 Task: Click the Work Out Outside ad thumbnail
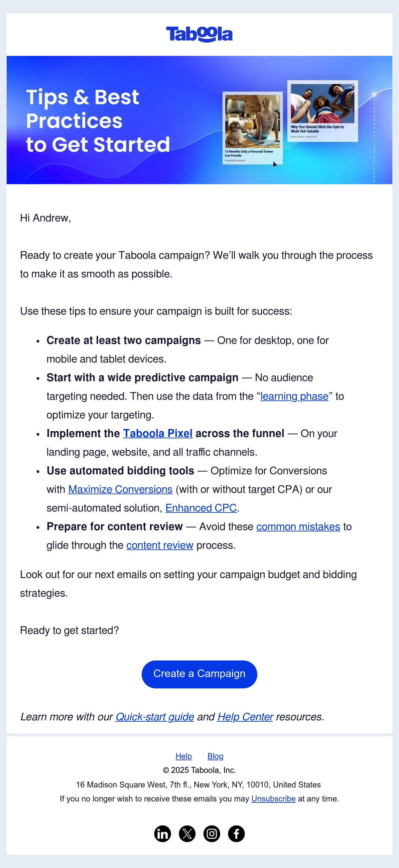(323, 111)
